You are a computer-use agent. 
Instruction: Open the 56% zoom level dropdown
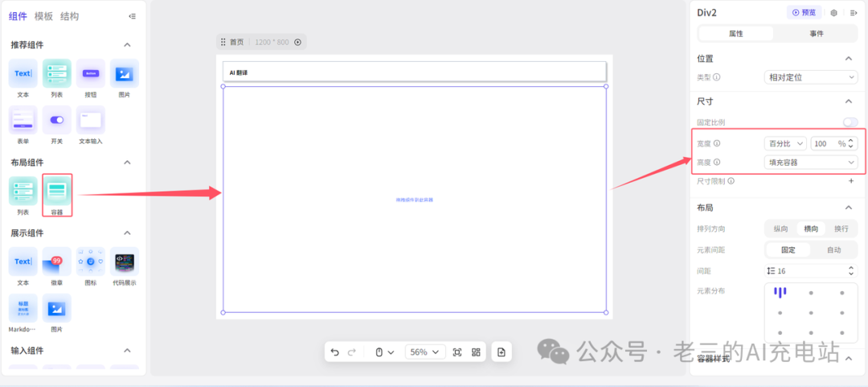[425, 352]
